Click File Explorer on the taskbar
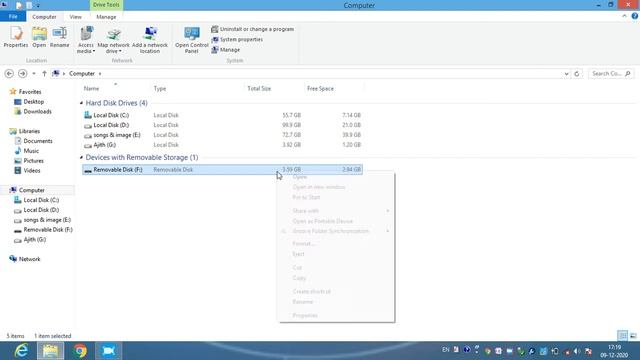This screenshot has width=640, height=360. [51, 351]
